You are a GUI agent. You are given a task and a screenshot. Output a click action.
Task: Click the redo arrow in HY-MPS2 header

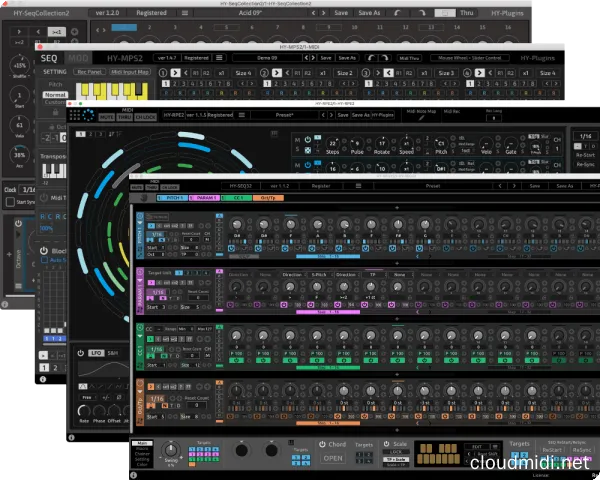pos(385,58)
